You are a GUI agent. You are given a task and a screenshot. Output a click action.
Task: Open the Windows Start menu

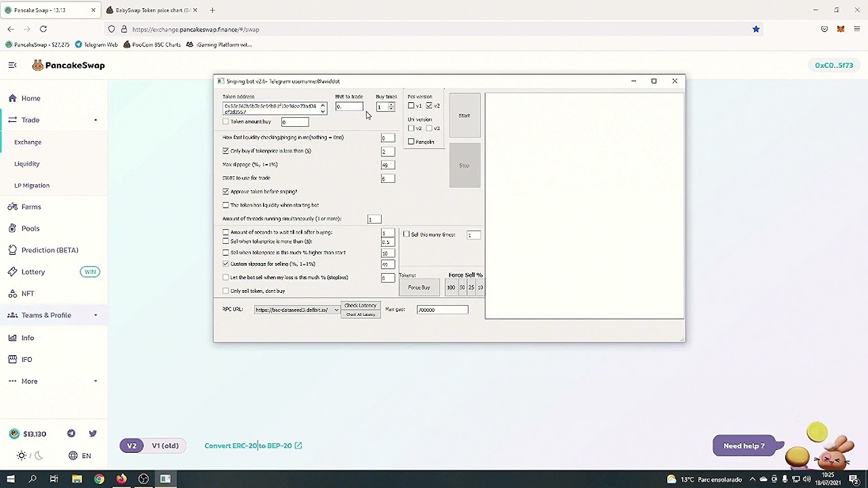(x=10, y=479)
